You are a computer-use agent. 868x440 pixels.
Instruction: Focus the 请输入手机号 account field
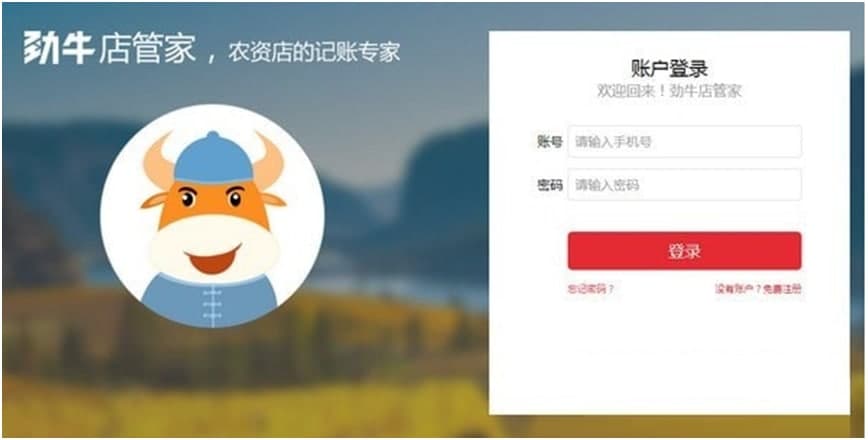(x=685, y=142)
